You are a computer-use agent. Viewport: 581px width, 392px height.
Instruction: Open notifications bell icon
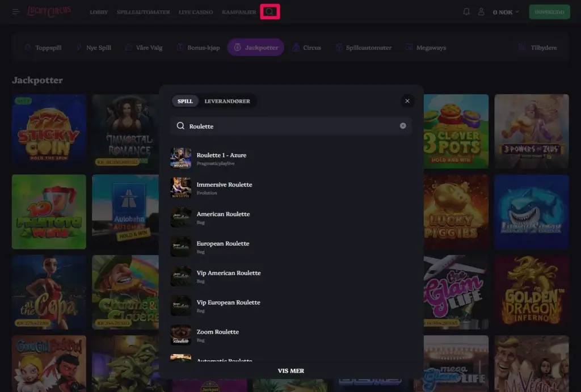[x=466, y=12]
